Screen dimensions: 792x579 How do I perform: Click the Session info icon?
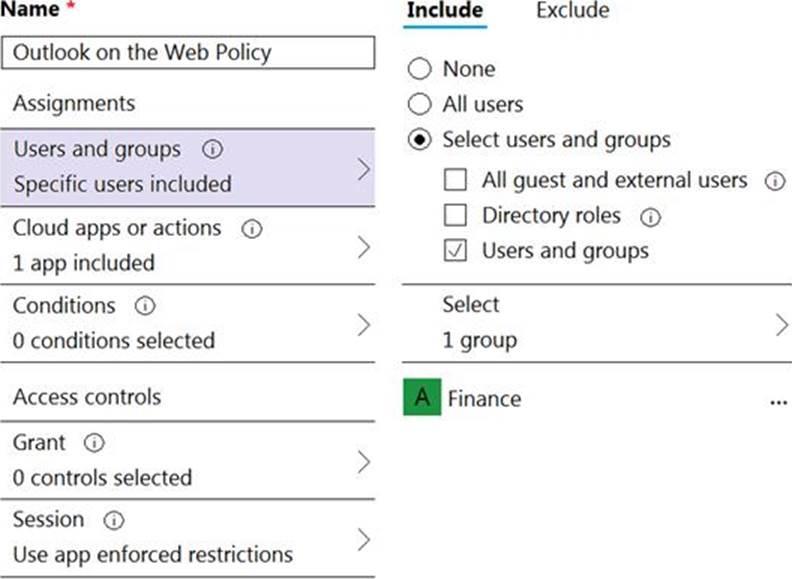click(x=114, y=520)
